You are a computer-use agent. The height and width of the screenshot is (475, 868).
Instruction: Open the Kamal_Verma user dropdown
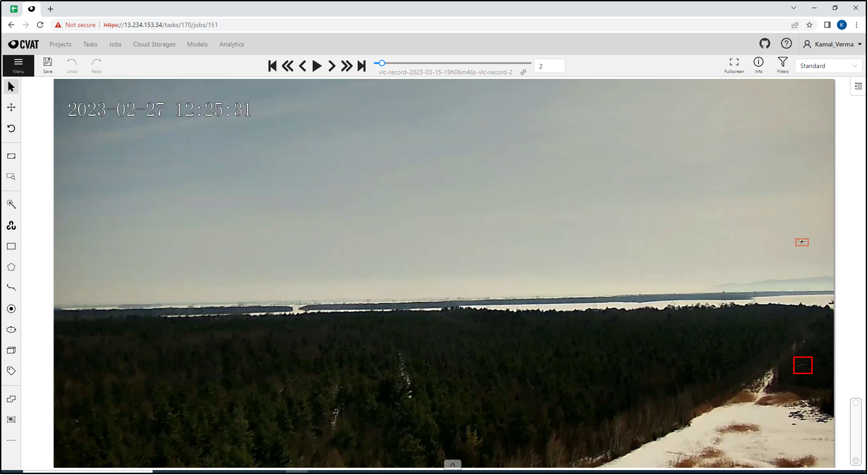pyautogui.click(x=833, y=44)
